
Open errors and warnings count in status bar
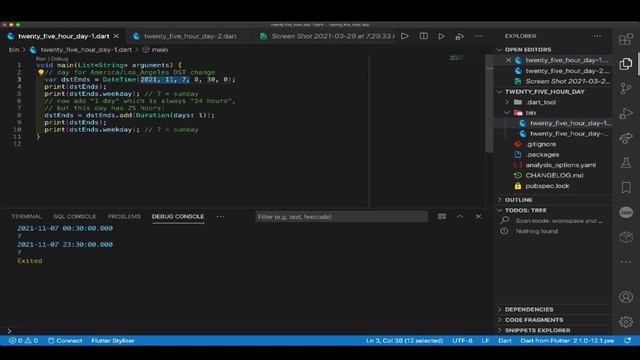[x=24, y=340]
